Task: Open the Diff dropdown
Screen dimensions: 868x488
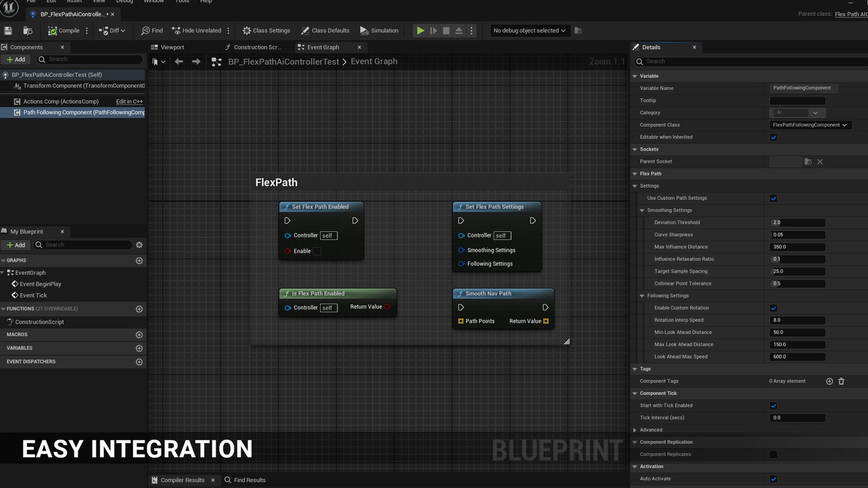Action: click(x=112, y=30)
